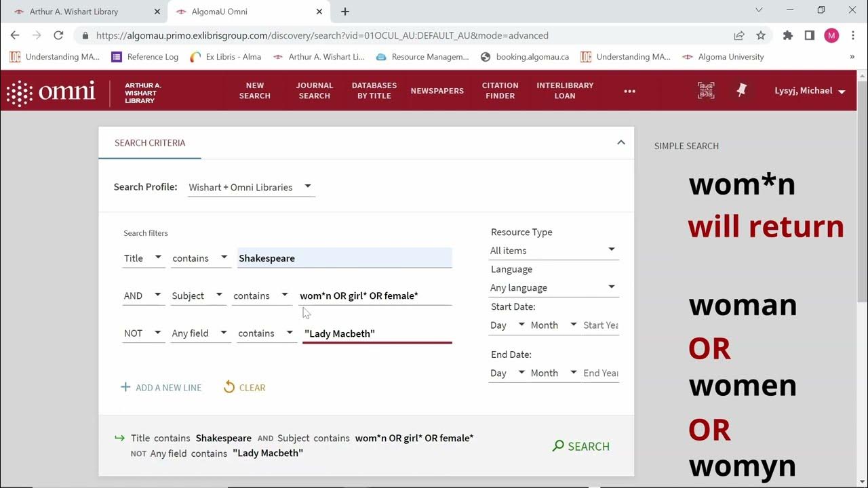Click the wom*n OR girl* input field
868x488 pixels.
(x=375, y=296)
